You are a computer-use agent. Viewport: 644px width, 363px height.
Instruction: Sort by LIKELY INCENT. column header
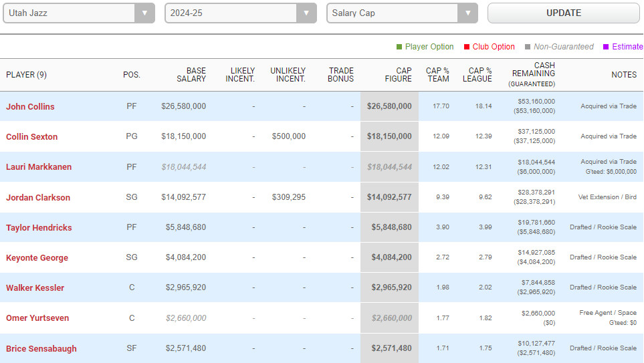[x=240, y=75]
